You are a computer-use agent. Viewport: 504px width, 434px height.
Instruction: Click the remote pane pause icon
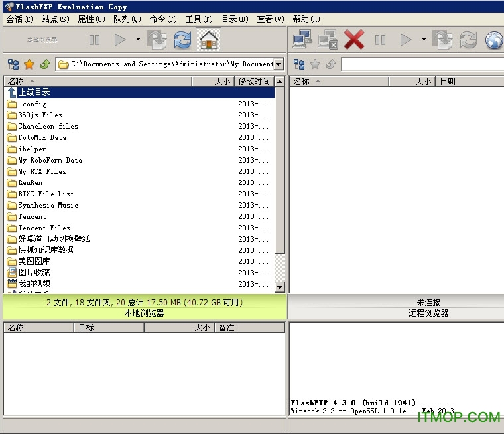coord(380,40)
